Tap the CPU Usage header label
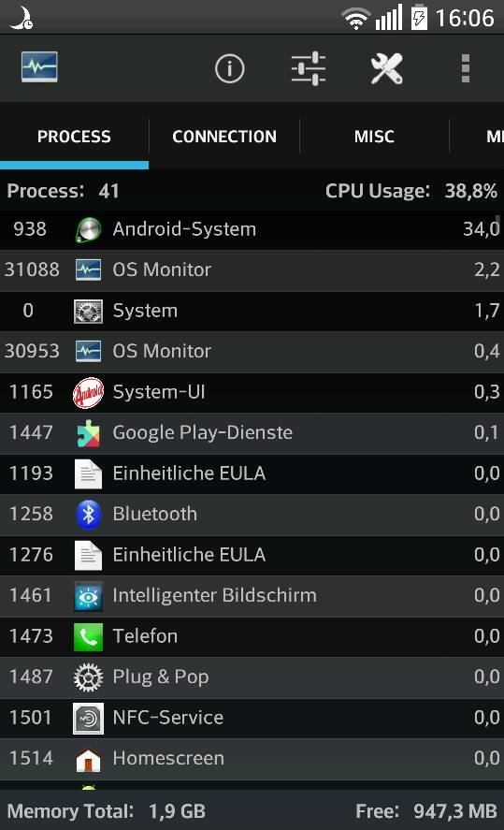 point(378,191)
